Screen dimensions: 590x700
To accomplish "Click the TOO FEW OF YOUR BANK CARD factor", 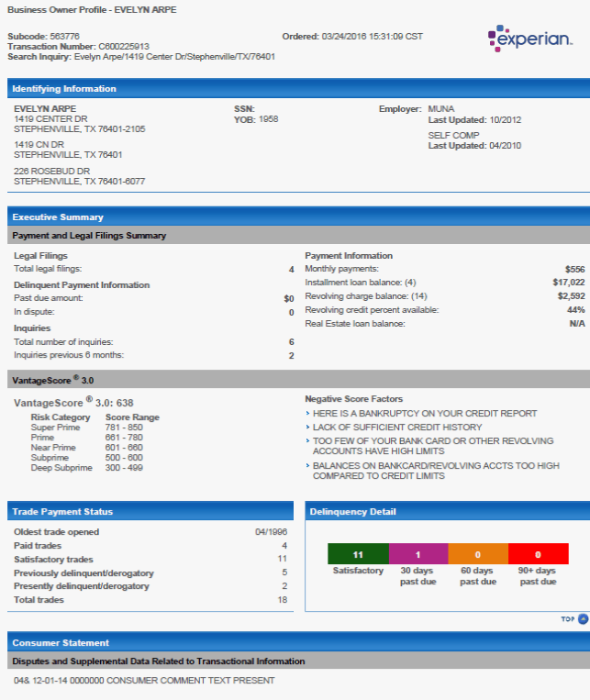I will click(433, 446).
